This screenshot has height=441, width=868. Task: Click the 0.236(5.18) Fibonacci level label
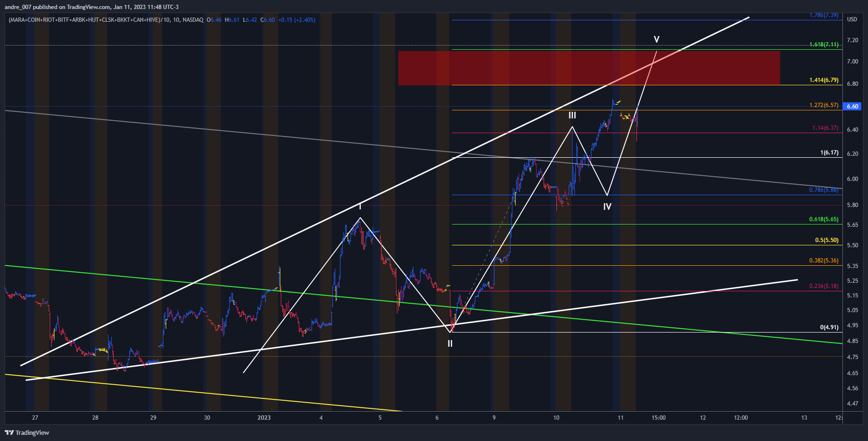point(824,286)
